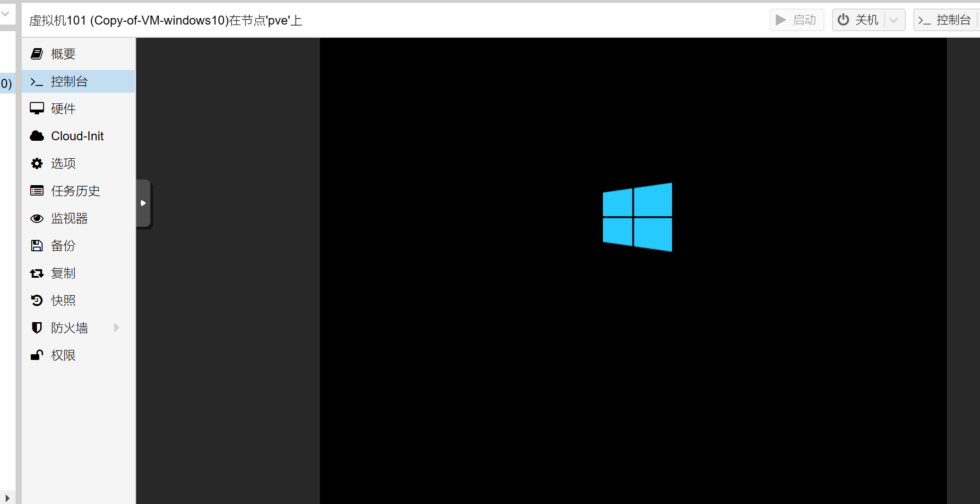Screen dimensions: 980x504
Task: Click the 硬件 monitor icon
Action: point(37,109)
